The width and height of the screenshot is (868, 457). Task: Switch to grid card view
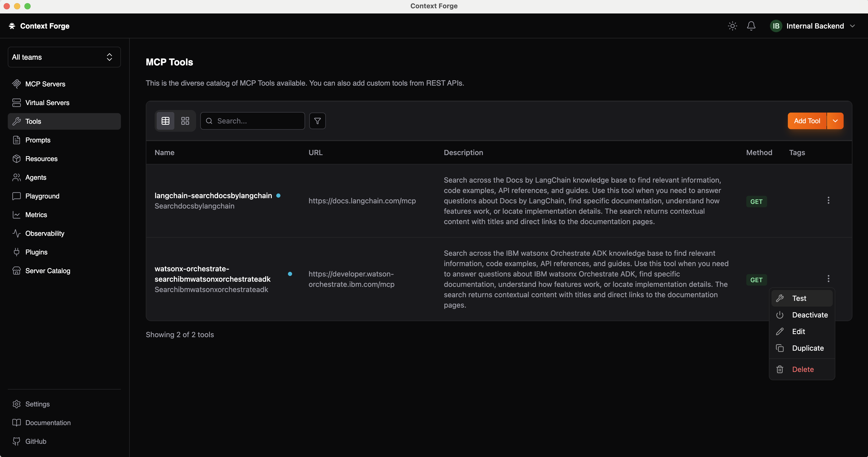[x=185, y=121]
